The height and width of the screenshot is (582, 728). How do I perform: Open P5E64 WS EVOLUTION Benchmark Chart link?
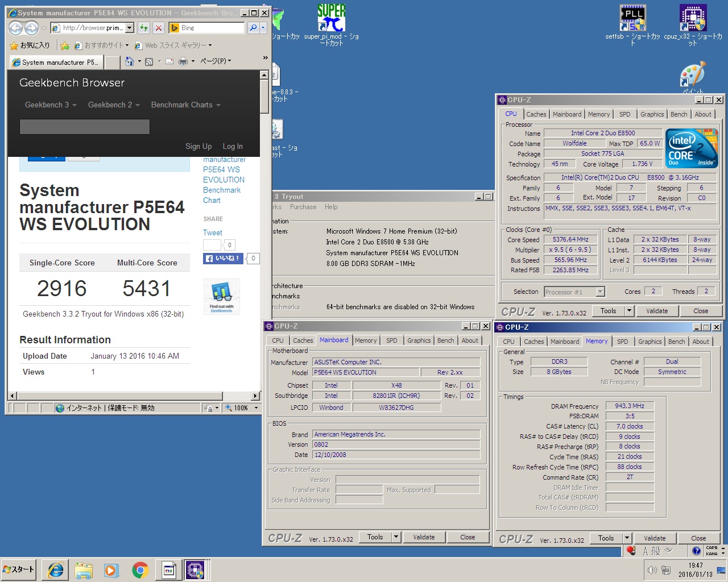pos(224,180)
